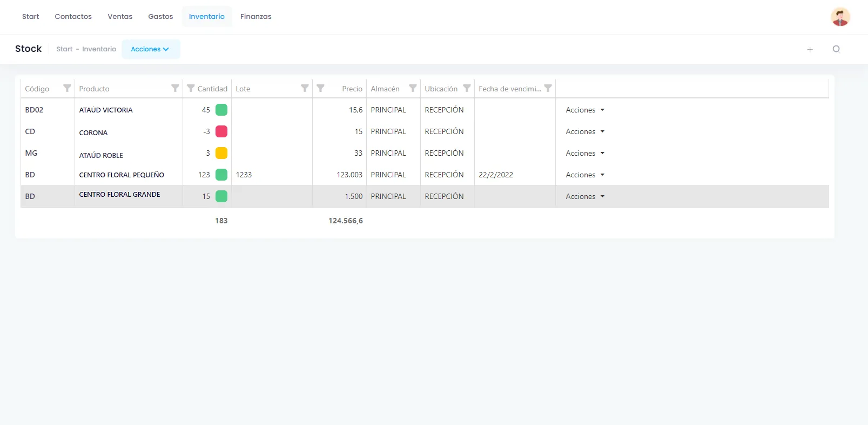
Task: Sort by Almacén column header
Action: point(385,89)
